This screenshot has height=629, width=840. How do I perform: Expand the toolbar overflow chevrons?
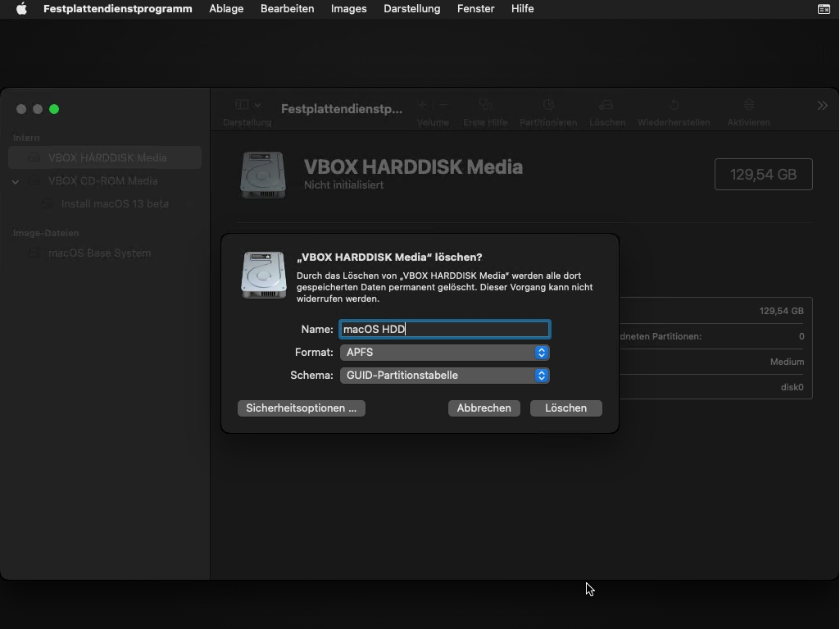point(822,106)
